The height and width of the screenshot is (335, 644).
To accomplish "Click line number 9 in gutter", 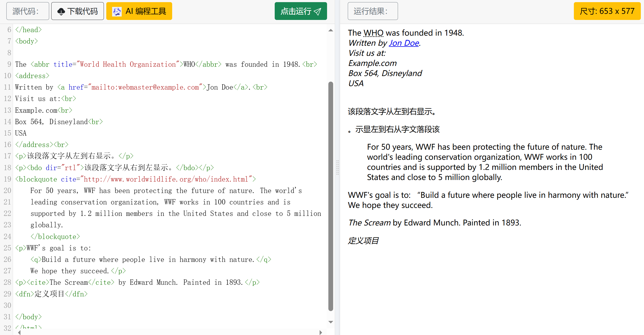I will tap(9, 64).
